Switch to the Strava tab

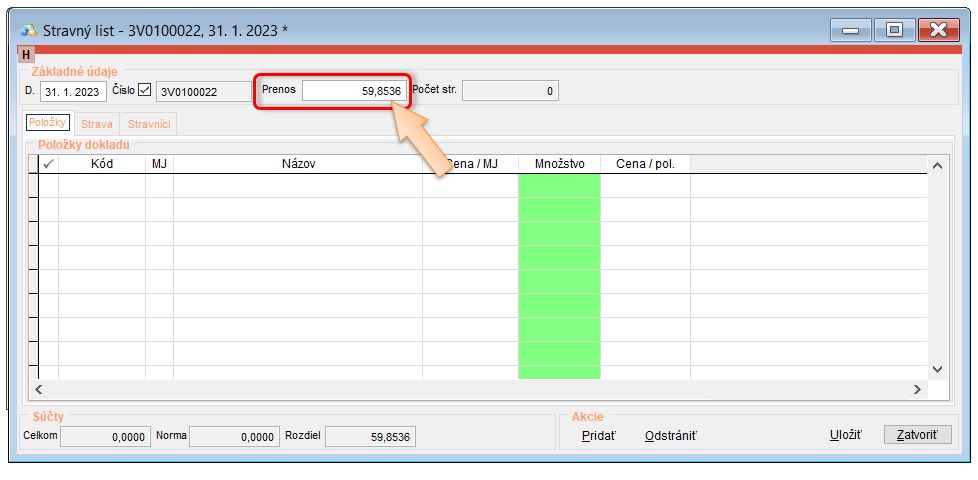click(x=96, y=124)
